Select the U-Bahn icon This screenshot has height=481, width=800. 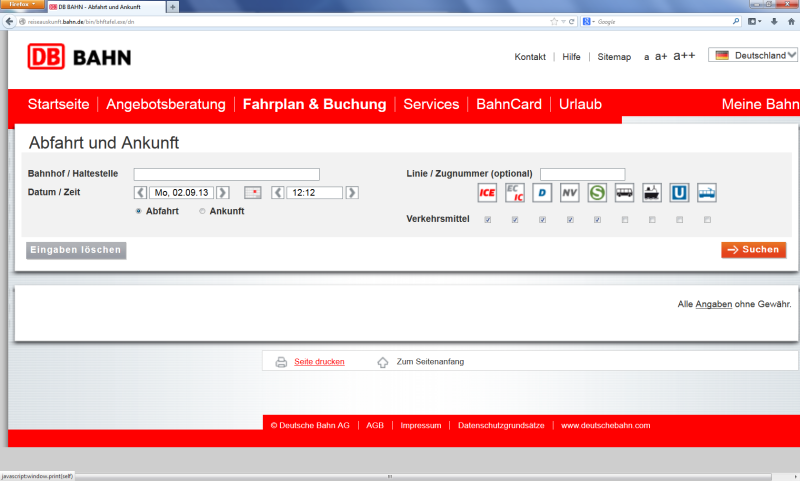click(679, 193)
